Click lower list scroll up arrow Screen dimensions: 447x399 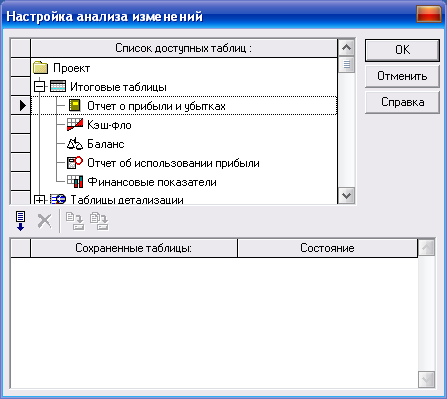click(426, 248)
